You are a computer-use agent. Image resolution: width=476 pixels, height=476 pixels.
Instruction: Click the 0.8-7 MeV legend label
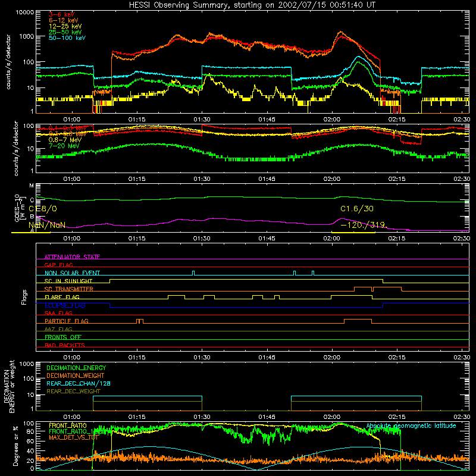65,140
